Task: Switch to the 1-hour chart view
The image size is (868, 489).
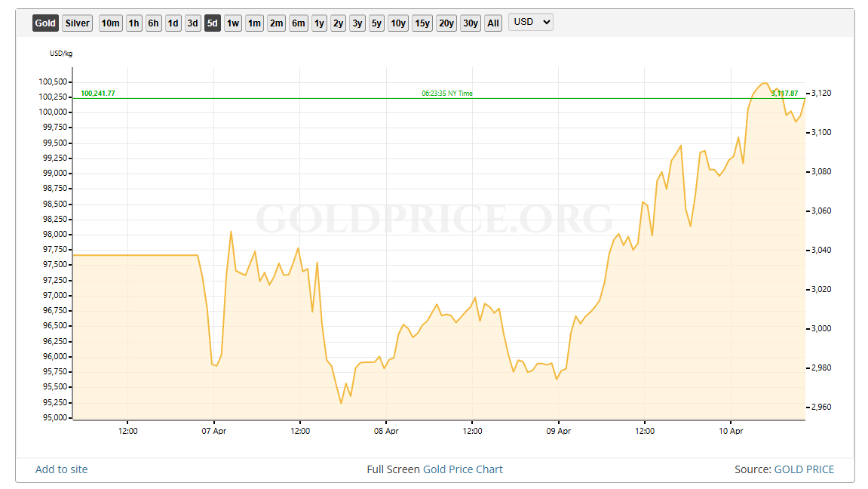Action: (x=133, y=23)
